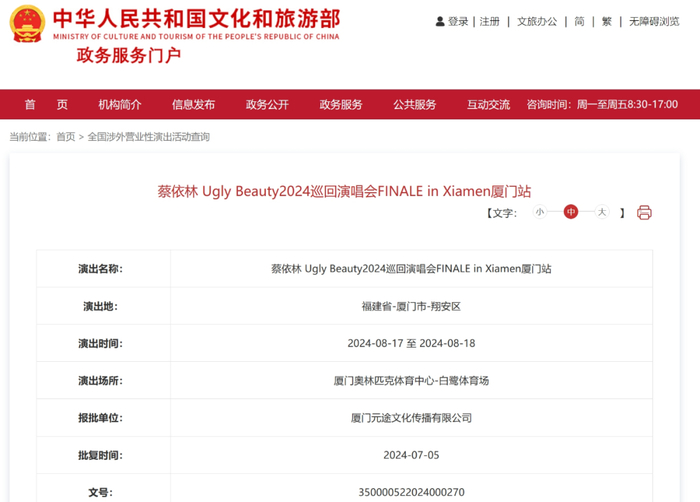The height and width of the screenshot is (502, 700).
Task: Click the 中华人民共和国文化和旅游部 site title
Action: pyautogui.click(x=196, y=19)
